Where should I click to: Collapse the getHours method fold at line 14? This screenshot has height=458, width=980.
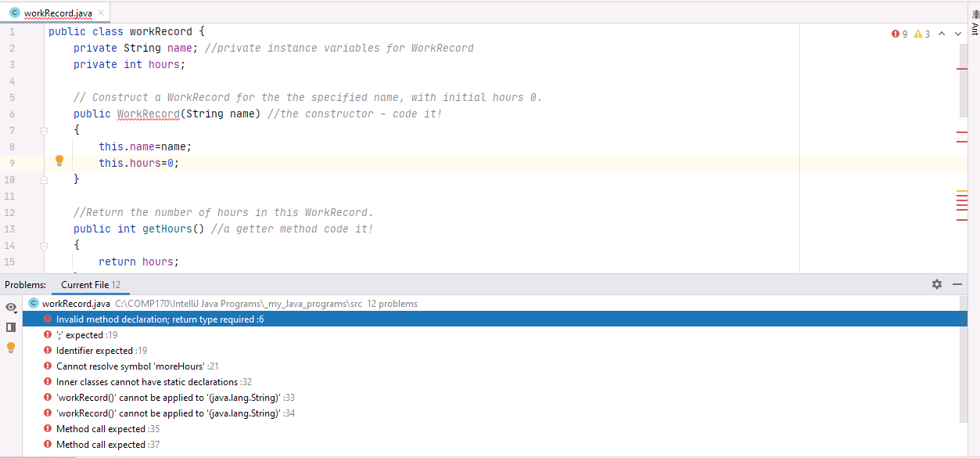click(x=43, y=244)
